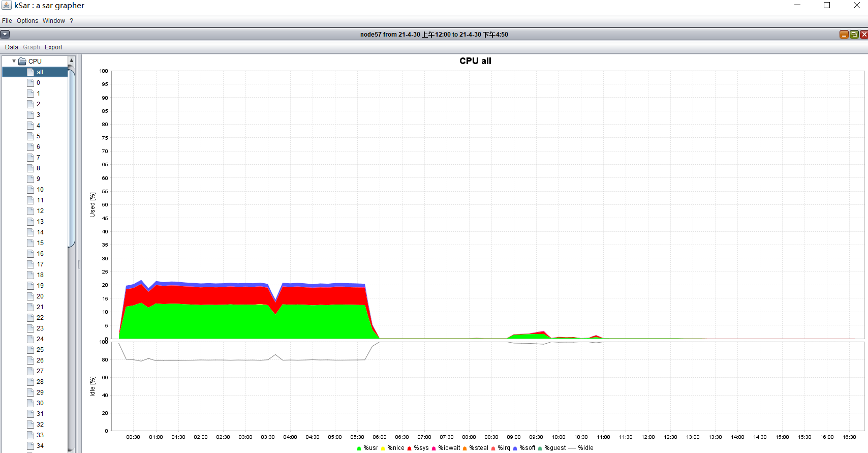
Task: Collapse the CPU tree folder
Action: (14, 61)
